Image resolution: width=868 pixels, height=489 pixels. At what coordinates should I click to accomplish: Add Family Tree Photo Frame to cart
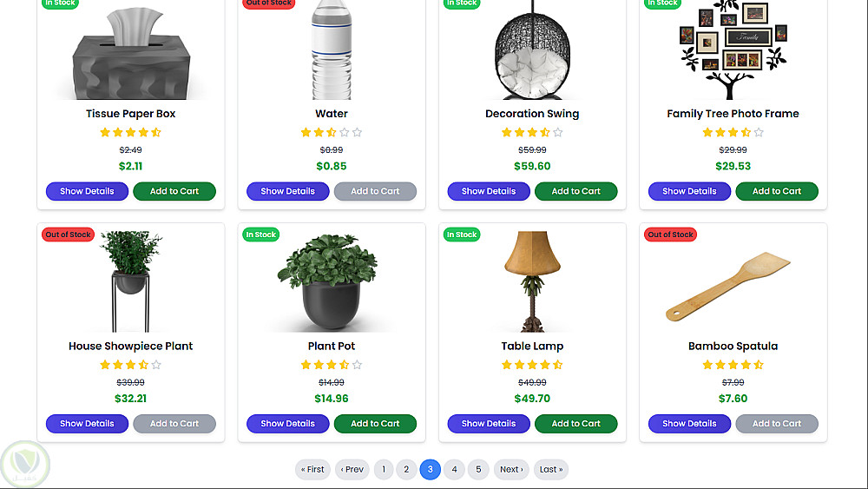(777, 191)
